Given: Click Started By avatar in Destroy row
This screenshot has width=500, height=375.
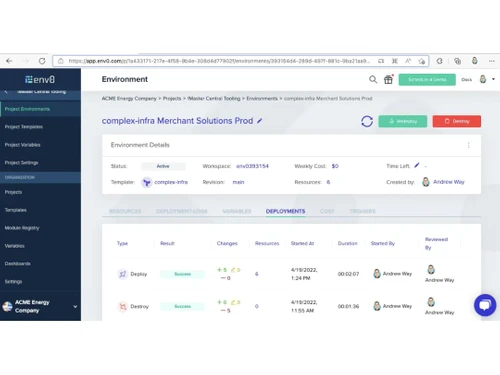Looking at the screenshot, I should click(377, 306).
